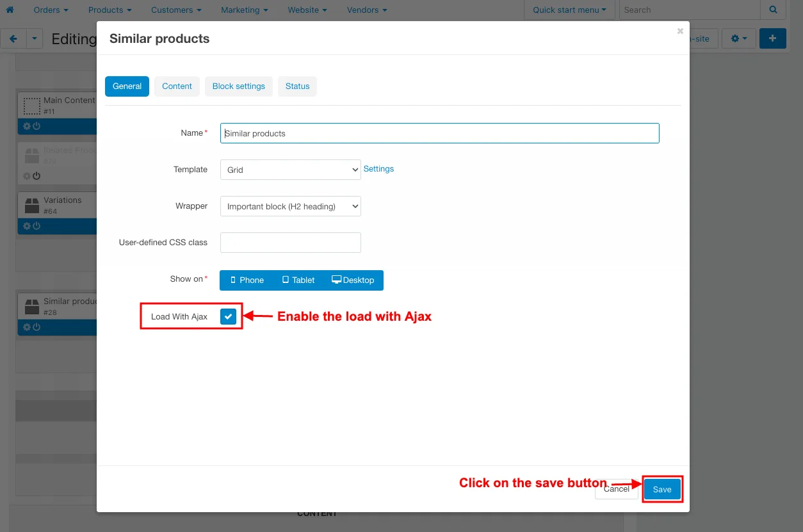Toggle Tablet in Show on options
The width and height of the screenshot is (803, 532).
click(298, 280)
